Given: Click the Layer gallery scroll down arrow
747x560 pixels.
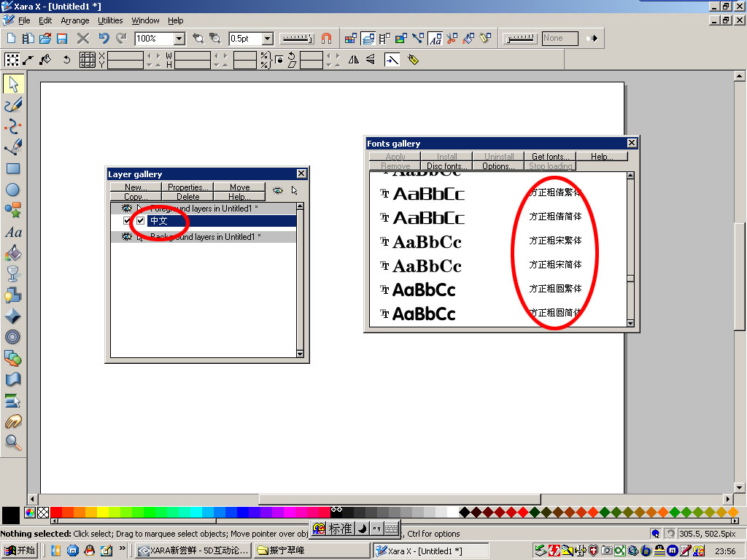Looking at the screenshot, I should pyautogui.click(x=300, y=354).
